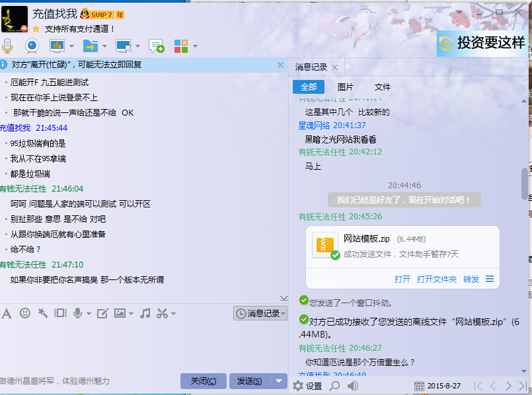Expand the screenshot scissors dropdown

[x=173, y=314]
